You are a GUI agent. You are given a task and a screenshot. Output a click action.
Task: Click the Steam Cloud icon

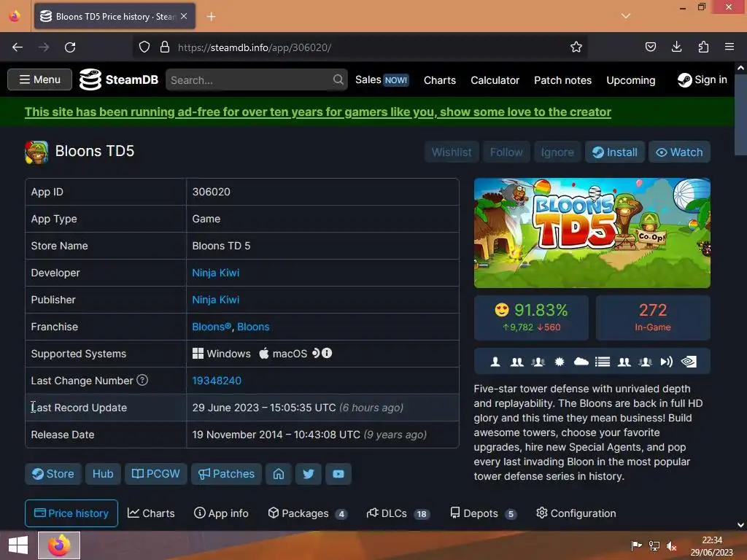pos(581,362)
